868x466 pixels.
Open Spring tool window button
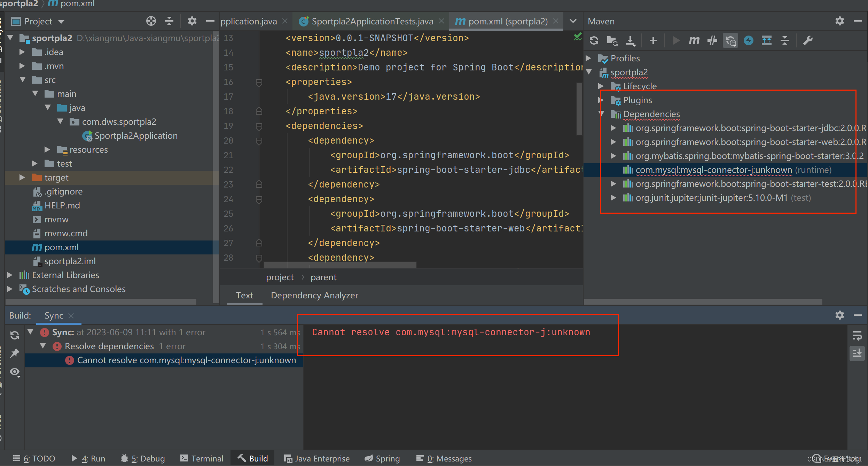click(x=383, y=458)
